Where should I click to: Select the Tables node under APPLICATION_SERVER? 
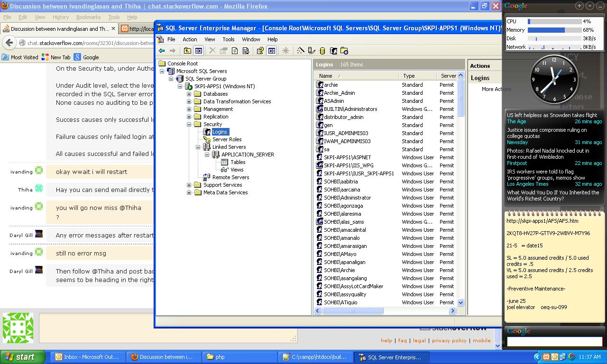[x=238, y=162]
